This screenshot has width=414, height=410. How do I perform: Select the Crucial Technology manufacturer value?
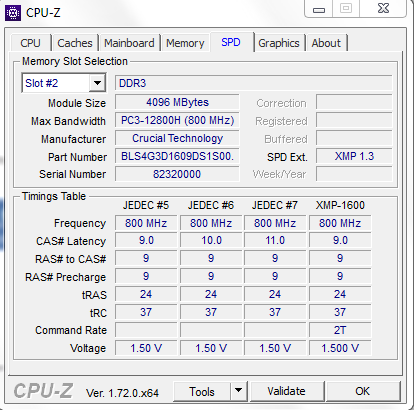[177, 138]
